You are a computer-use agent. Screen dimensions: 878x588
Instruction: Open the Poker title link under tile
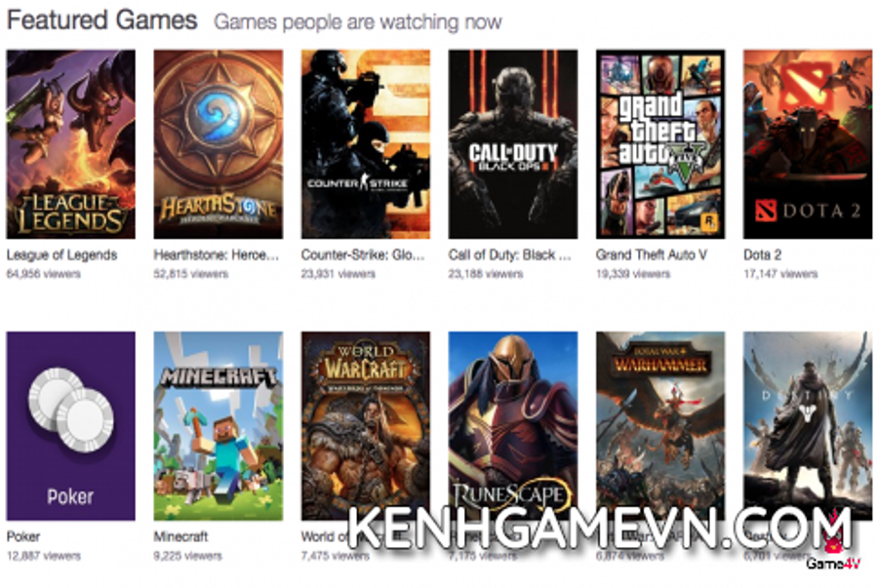(x=23, y=536)
